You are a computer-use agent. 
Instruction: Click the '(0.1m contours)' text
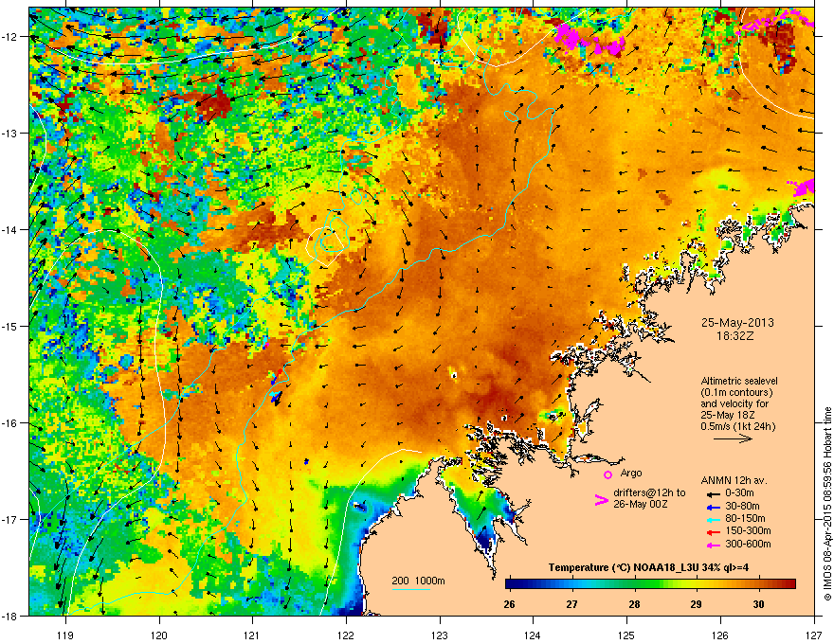(x=736, y=393)
